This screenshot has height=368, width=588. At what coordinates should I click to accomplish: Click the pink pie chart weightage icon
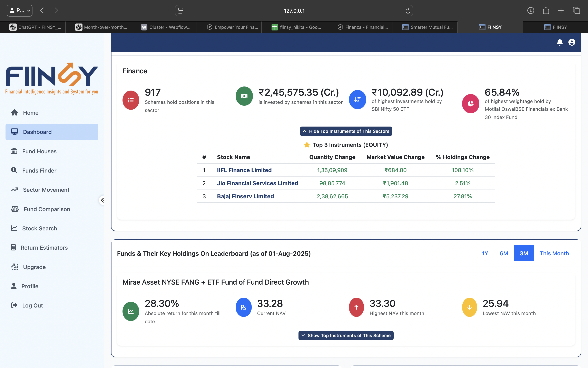pyautogui.click(x=470, y=104)
